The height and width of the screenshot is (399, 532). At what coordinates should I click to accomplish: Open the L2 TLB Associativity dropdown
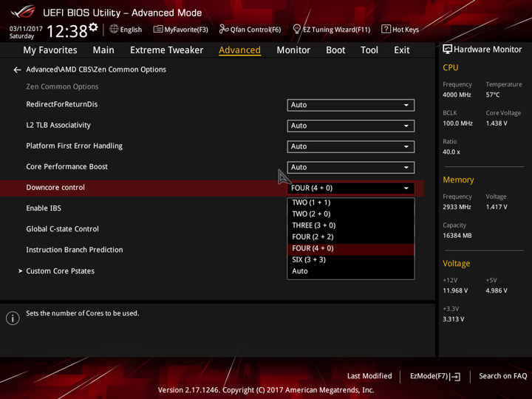pos(350,126)
